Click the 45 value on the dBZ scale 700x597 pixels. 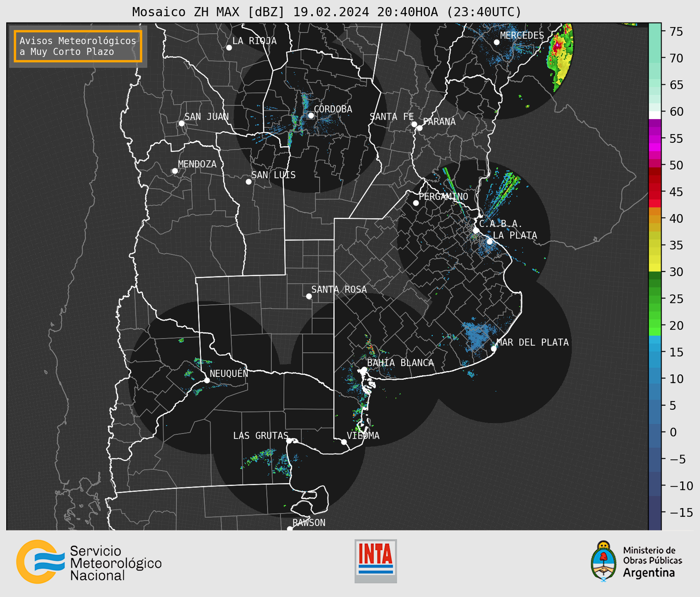pyautogui.click(x=676, y=192)
